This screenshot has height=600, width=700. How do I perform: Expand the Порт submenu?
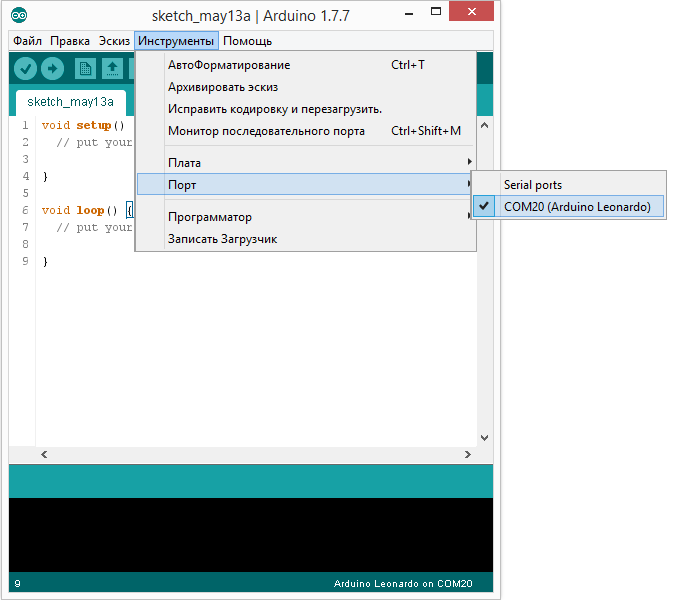tap(183, 185)
